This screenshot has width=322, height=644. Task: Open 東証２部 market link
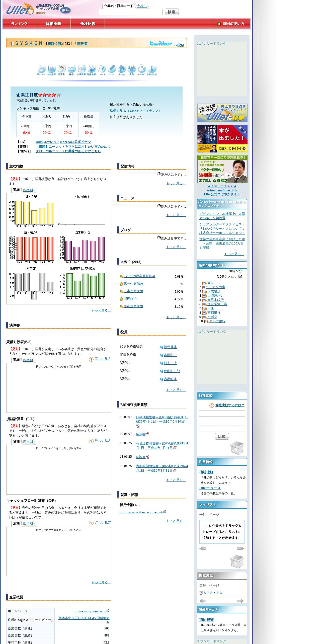(55, 44)
